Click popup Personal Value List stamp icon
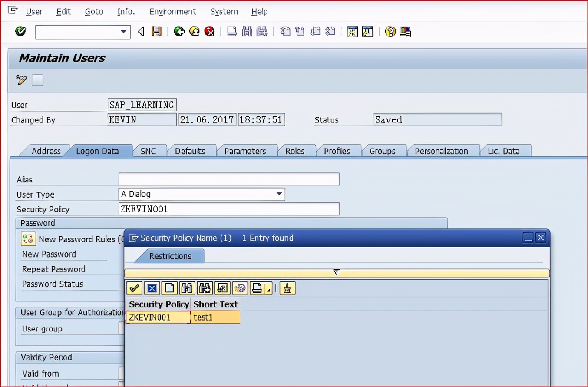Image resolution: width=588 pixels, height=387 pixels. (287, 289)
